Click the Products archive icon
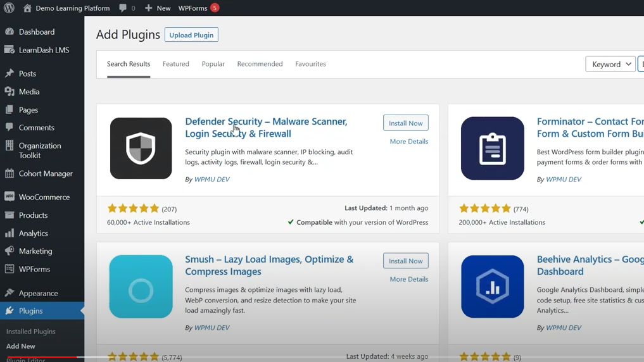 9,215
